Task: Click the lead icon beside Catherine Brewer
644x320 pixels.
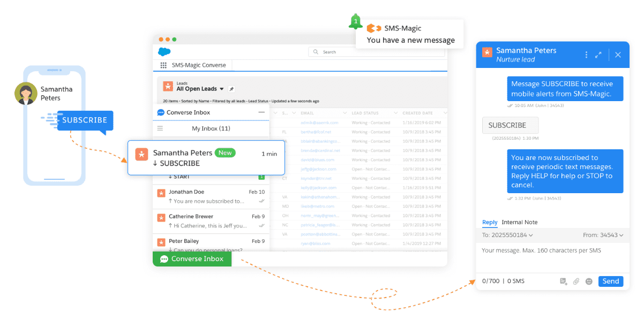Action: pyautogui.click(x=161, y=218)
